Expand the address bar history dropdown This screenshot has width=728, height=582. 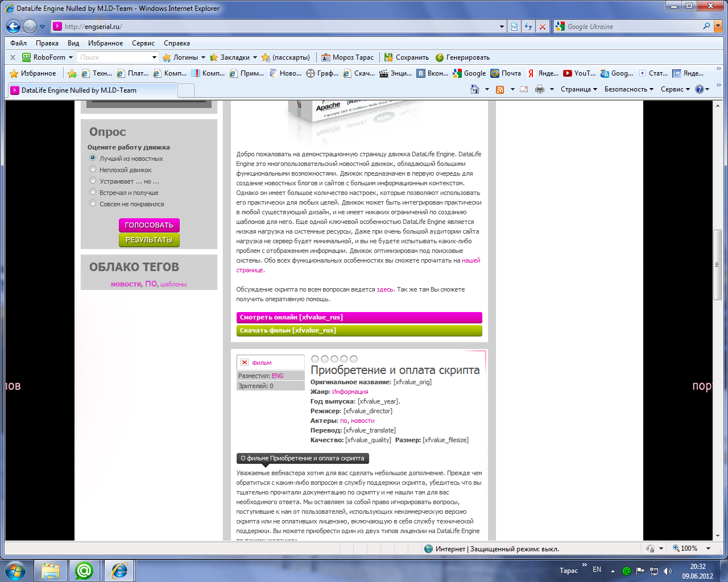point(502,26)
